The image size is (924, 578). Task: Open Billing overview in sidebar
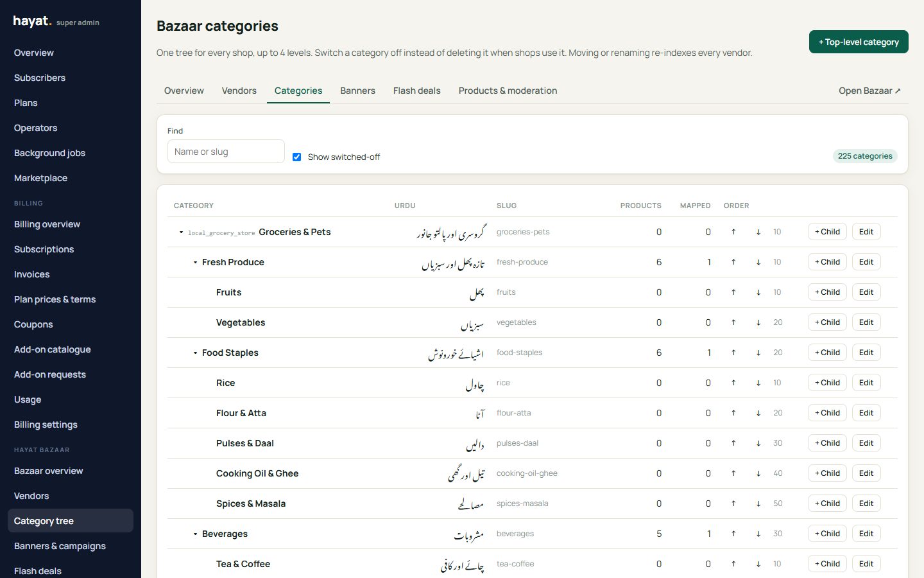tap(71, 224)
